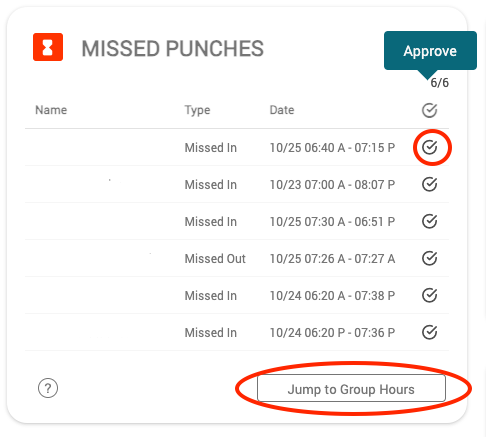Image resolution: width=486 pixels, height=437 pixels.
Task: Approve all punches via header checkmark icon
Action: coord(429,110)
